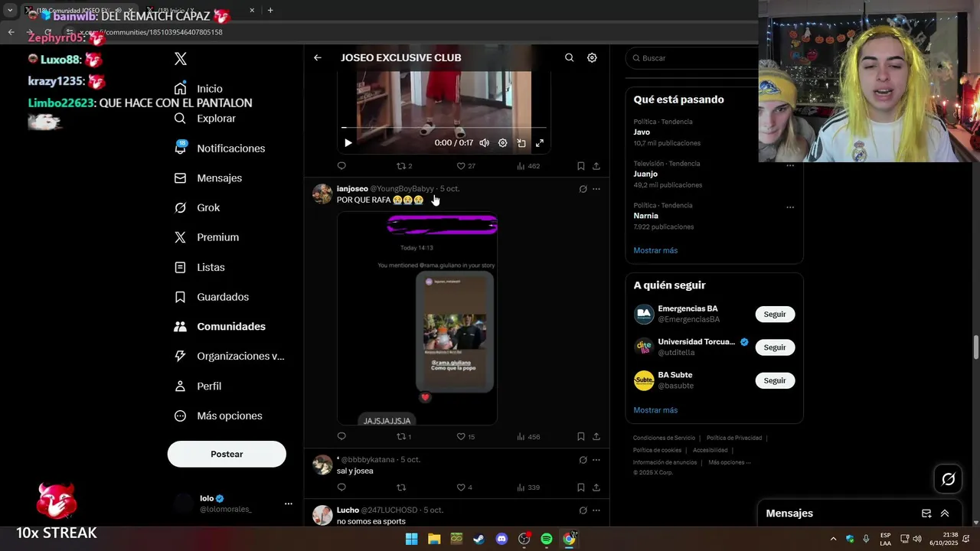Bookmark the video post
Viewport: 980px width, 551px height.
click(x=581, y=166)
